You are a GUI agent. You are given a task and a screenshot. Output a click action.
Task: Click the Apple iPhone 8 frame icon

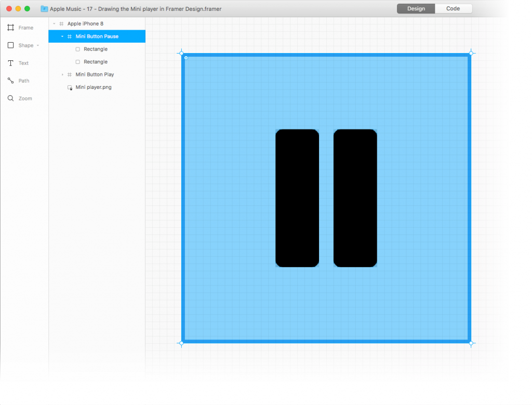pyautogui.click(x=61, y=24)
